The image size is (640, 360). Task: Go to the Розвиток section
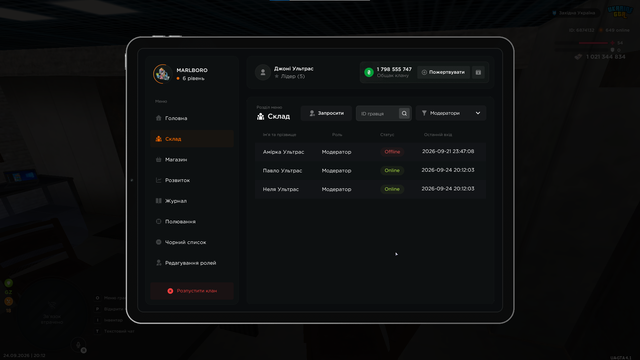click(192, 180)
